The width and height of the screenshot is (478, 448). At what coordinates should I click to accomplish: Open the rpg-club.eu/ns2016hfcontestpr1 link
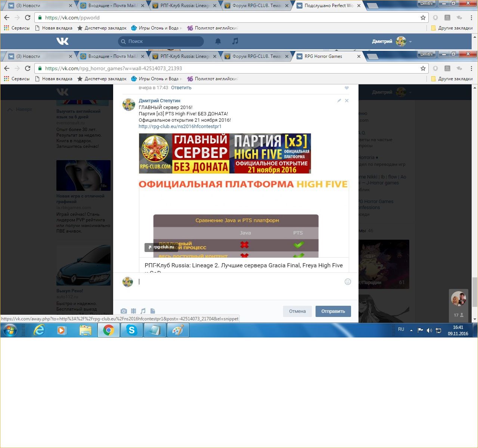coord(180,126)
